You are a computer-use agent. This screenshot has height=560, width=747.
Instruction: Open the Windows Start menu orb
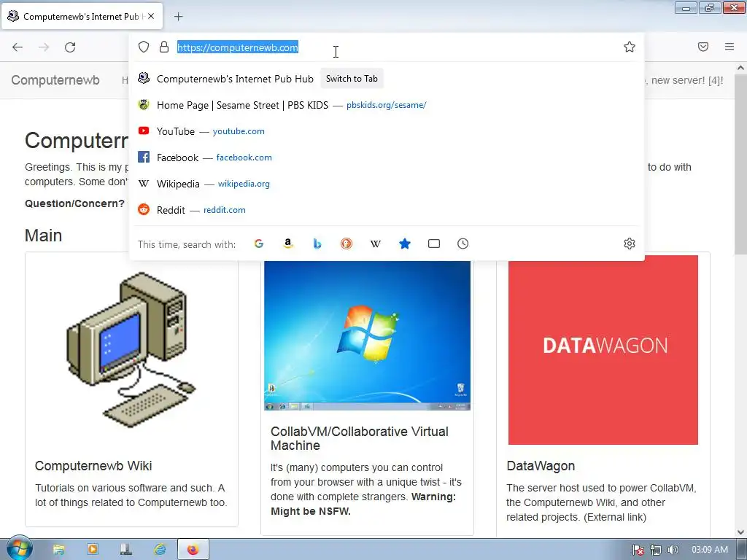(19, 548)
